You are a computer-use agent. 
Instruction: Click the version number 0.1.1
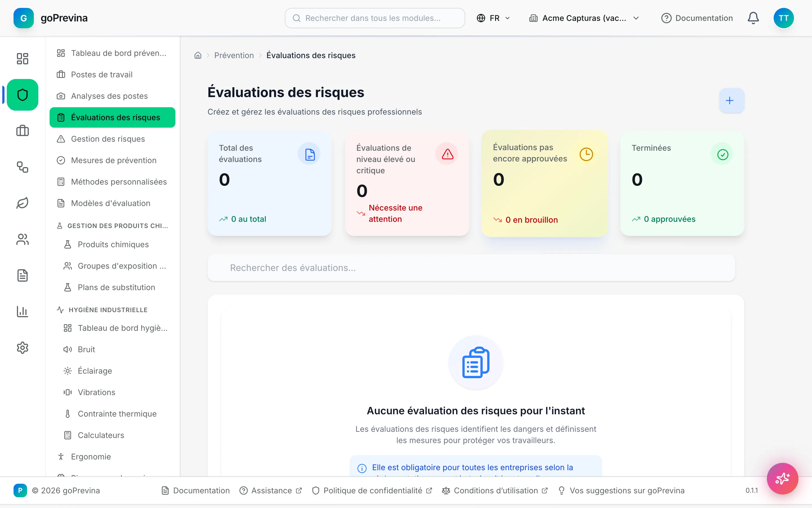tap(751, 491)
